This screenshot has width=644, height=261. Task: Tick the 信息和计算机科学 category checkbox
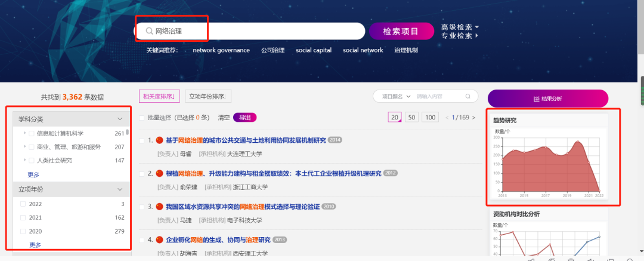pyautogui.click(x=32, y=133)
